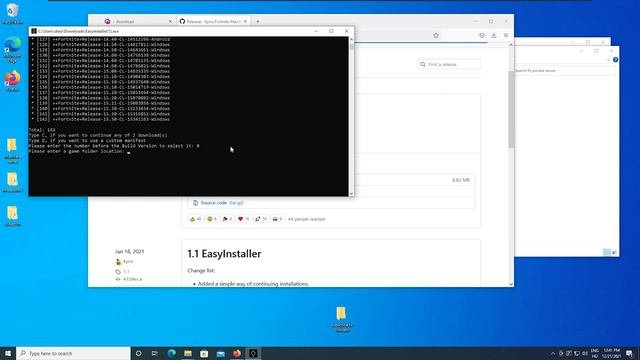Open the Windows Start menu

8,353
